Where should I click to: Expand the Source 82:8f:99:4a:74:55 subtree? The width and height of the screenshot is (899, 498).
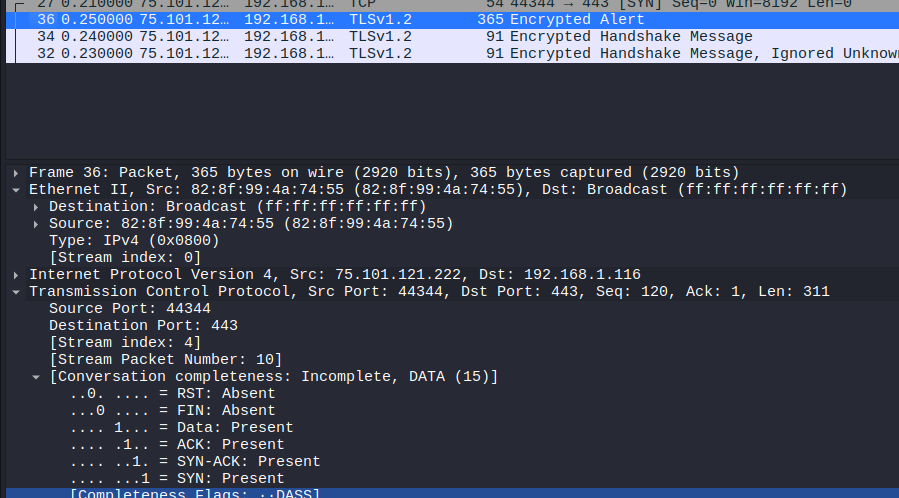(37, 223)
